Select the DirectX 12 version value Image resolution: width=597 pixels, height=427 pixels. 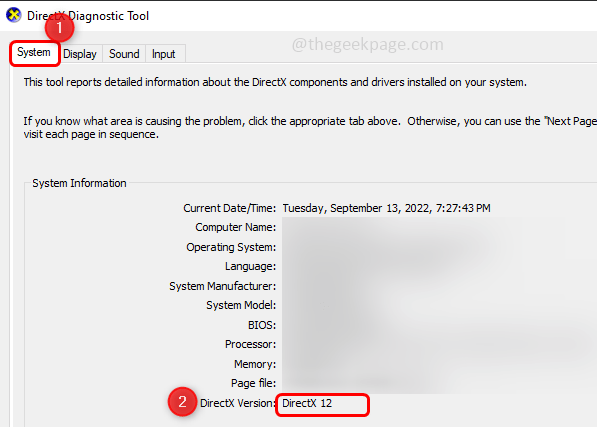pyautogui.click(x=307, y=403)
